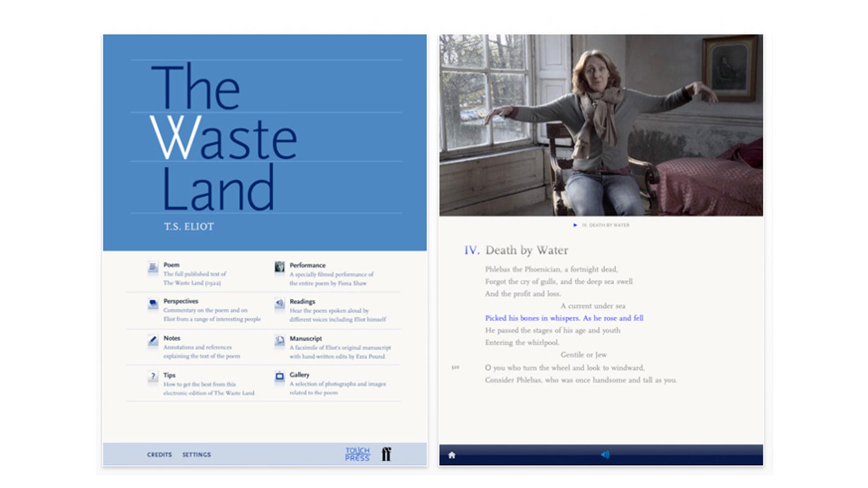
Task: Tap line "Forgot the cry of gulls"
Action: tap(559, 281)
